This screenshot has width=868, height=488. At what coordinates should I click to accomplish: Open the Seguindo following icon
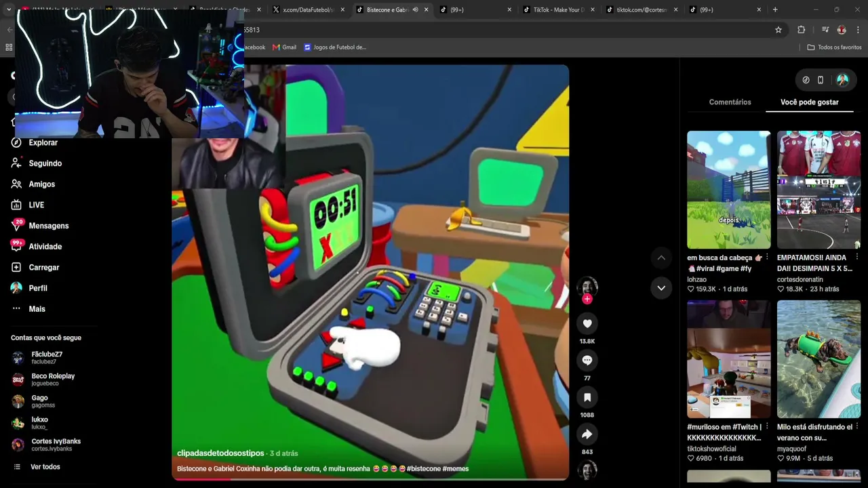[x=16, y=163]
